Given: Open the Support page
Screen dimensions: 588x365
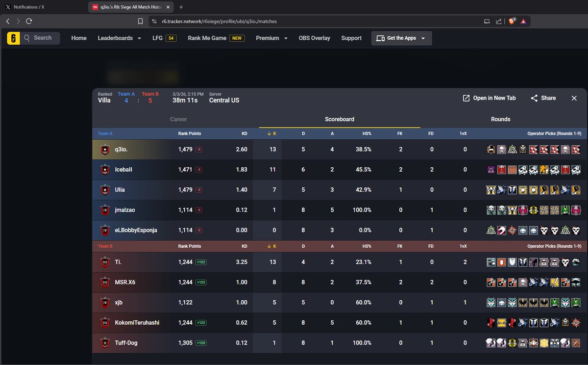Looking at the screenshot, I should click(x=351, y=38).
